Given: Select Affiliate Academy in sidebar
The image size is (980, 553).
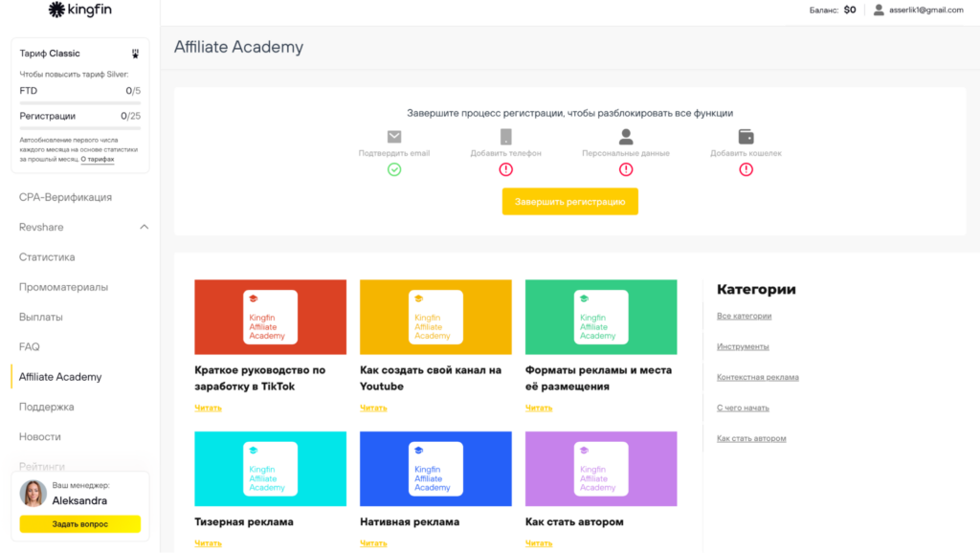Looking at the screenshot, I should [x=60, y=377].
